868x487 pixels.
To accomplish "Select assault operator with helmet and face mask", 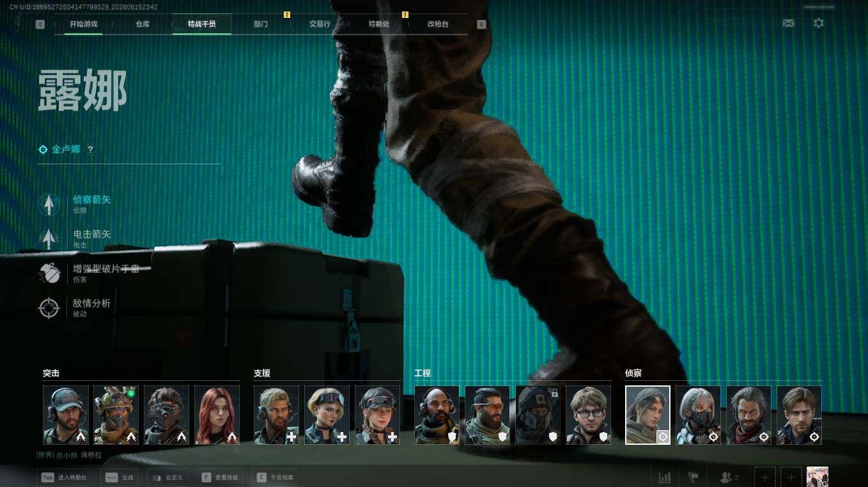I will coord(116,415).
